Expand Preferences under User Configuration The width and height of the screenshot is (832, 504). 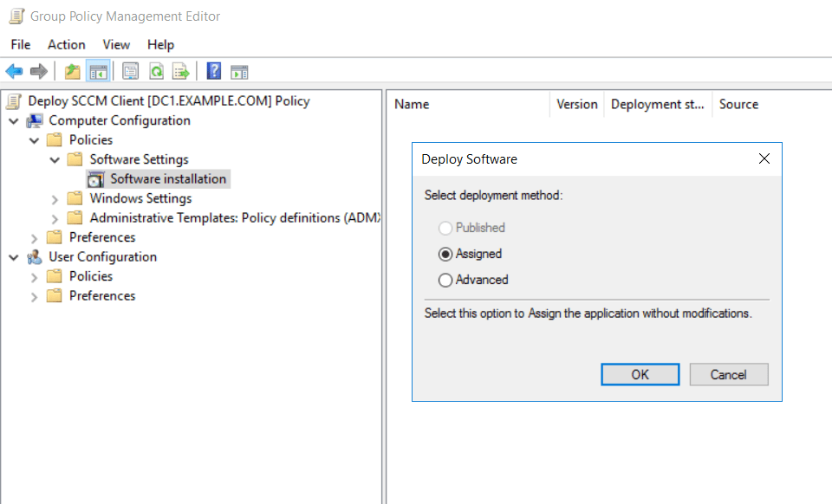[35, 296]
